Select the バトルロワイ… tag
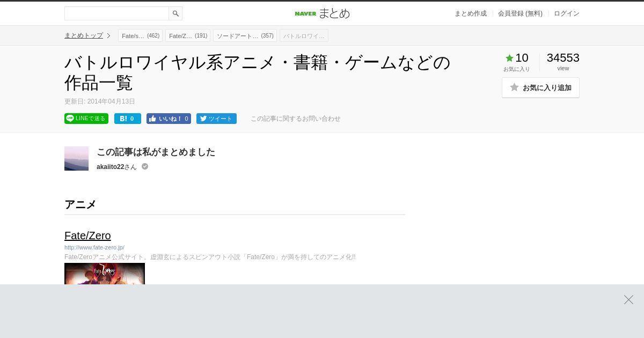The height and width of the screenshot is (338, 644). point(304,35)
